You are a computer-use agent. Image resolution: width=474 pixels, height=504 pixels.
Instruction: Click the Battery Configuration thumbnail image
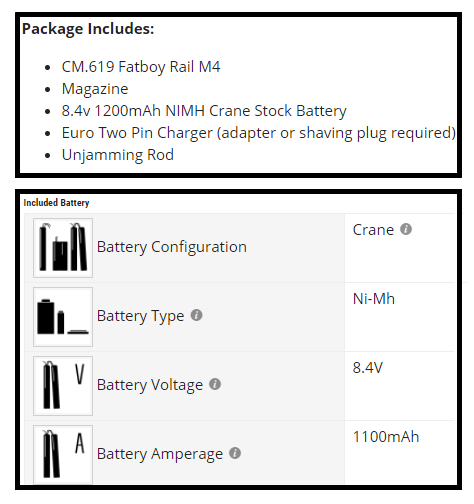click(63, 248)
